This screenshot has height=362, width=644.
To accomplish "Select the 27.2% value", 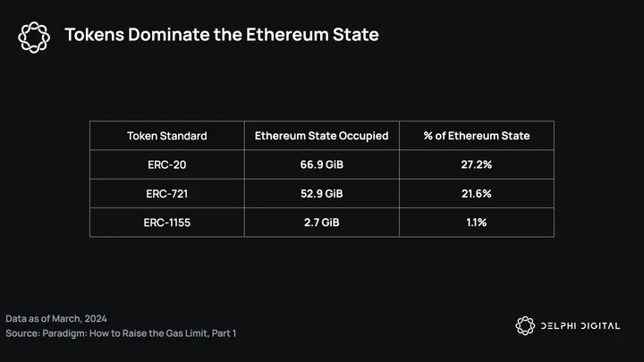I will tap(476, 164).
